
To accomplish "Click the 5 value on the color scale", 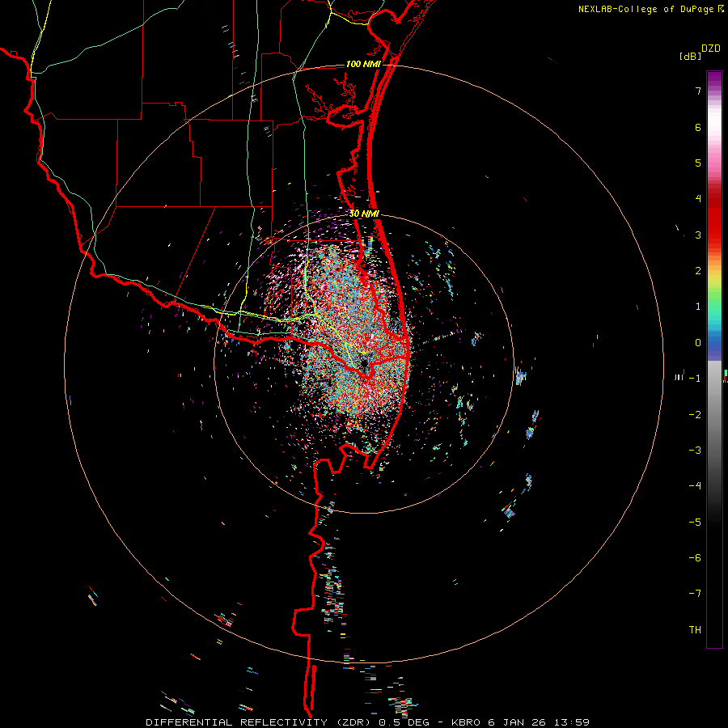I will (x=698, y=163).
